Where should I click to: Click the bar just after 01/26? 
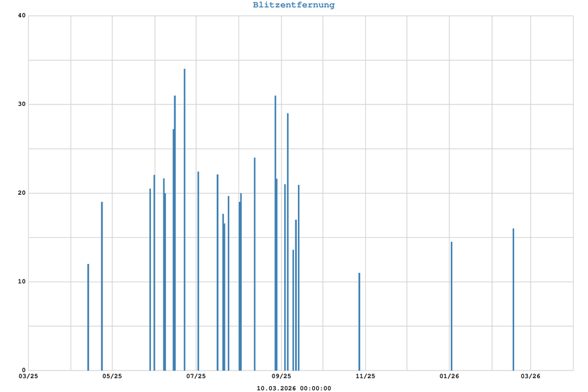(451, 306)
